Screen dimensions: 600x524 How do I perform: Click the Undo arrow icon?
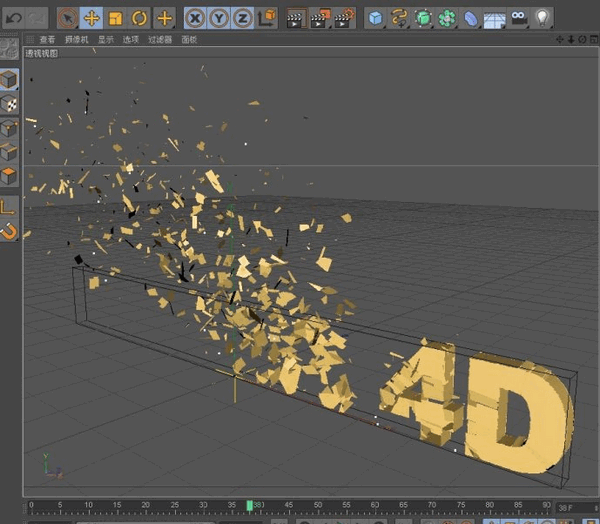(x=13, y=17)
